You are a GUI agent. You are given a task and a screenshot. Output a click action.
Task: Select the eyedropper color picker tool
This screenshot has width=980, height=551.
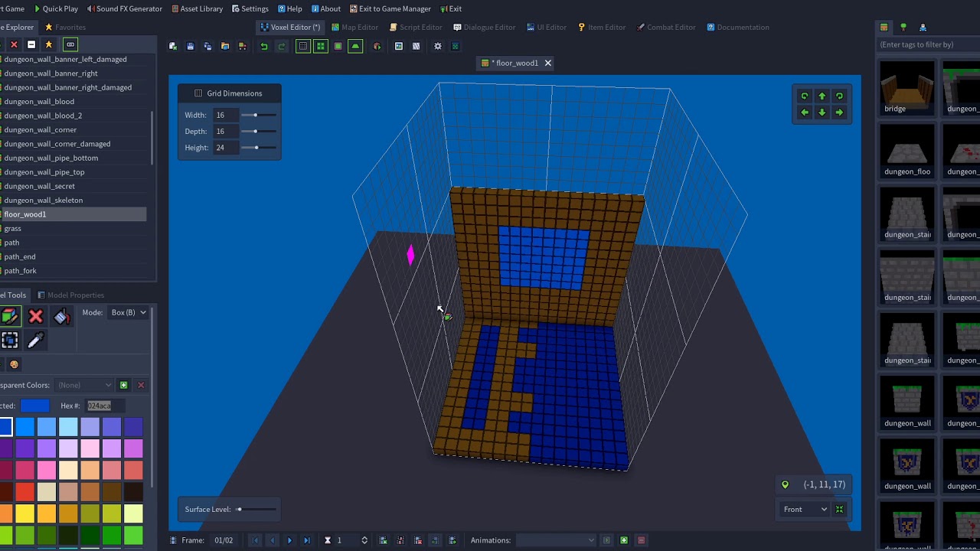[x=35, y=341]
